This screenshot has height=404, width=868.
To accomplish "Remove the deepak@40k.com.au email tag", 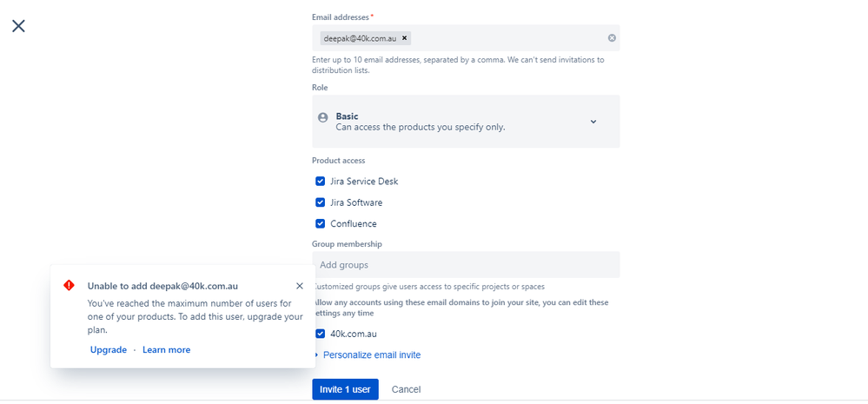I will [404, 38].
